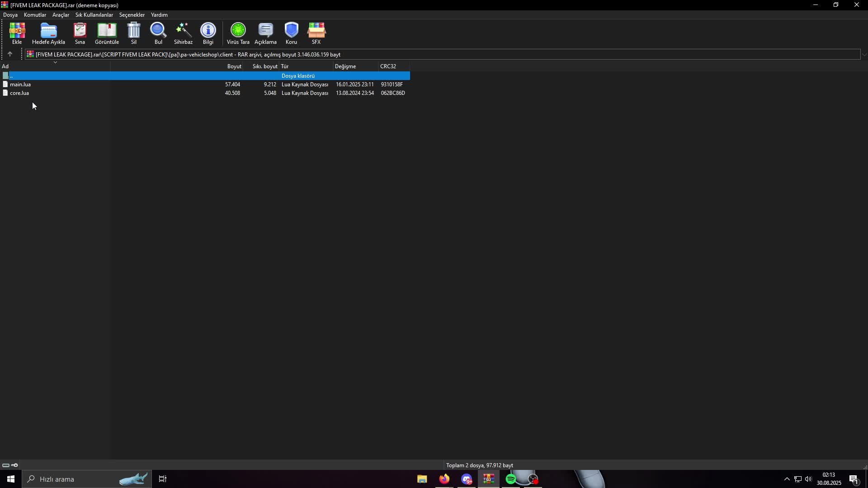Click the WinRAR taskbar icon
This screenshot has height=488, width=868.
[x=489, y=479]
